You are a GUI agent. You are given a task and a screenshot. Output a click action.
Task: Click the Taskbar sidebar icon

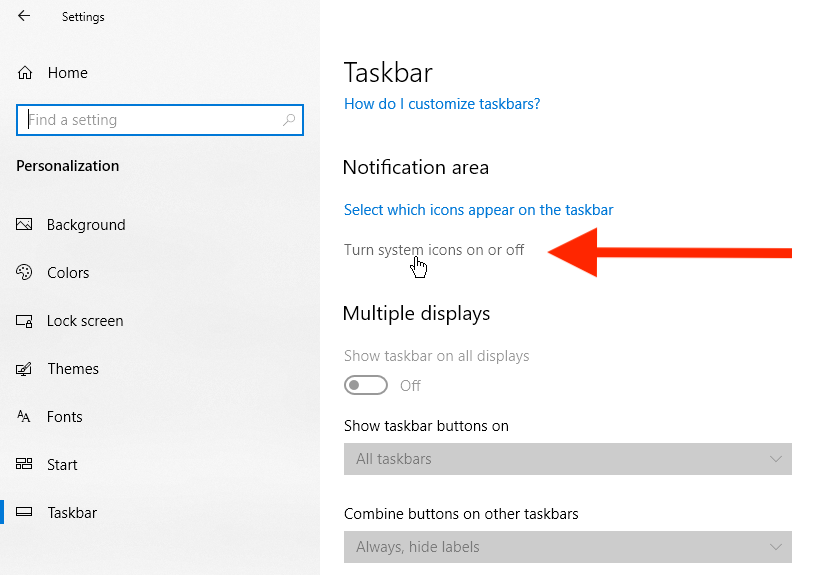pos(24,512)
